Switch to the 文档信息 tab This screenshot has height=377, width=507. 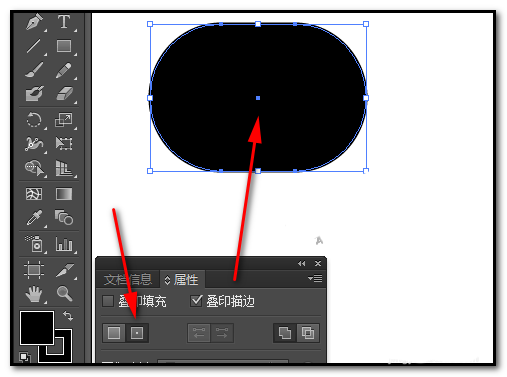128,280
